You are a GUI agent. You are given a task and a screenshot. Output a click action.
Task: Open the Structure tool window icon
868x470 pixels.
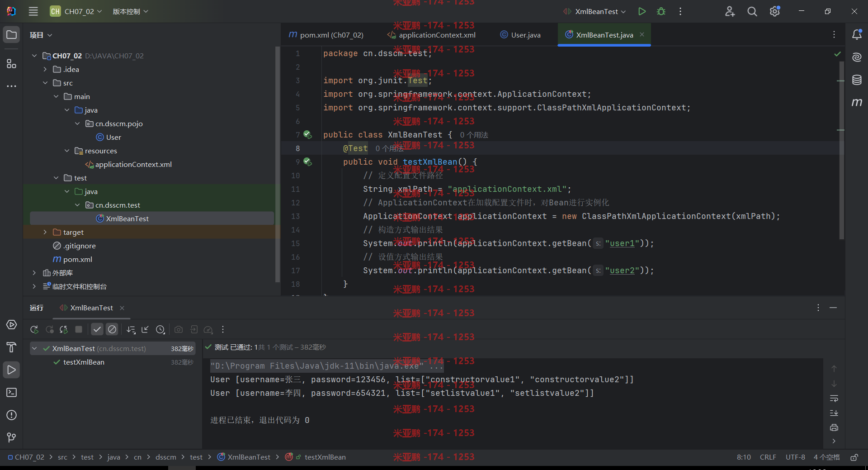[12, 63]
